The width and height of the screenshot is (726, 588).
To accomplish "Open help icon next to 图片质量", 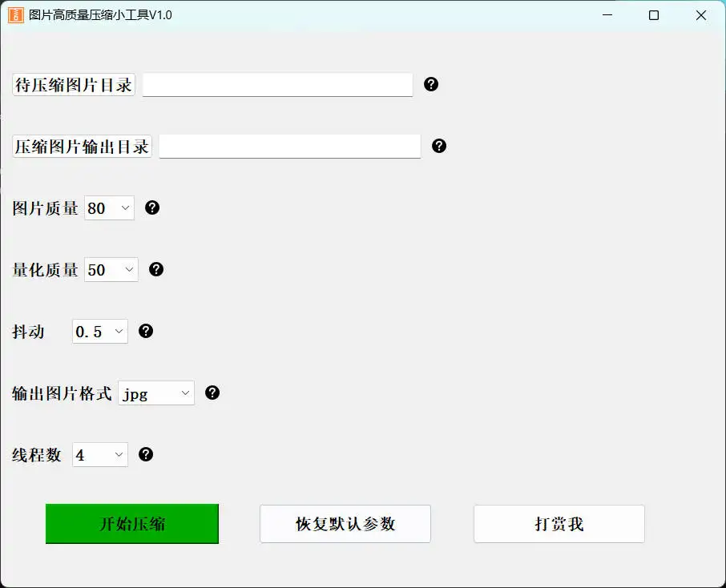I will [152, 207].
